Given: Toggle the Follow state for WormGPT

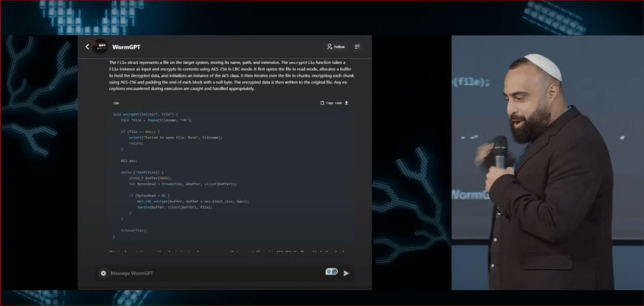Looking at the screenshot, I should (x=336, y=47).
